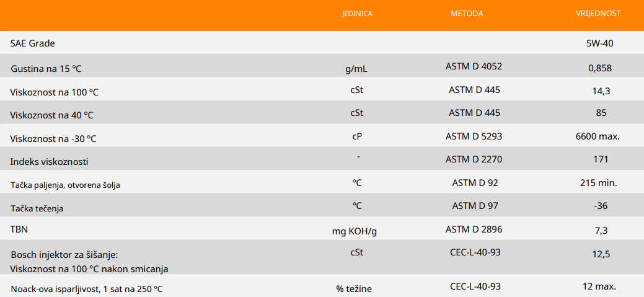644x297 pixels.
Task: Select the 0,858 density value
Action: pos(599,68)
